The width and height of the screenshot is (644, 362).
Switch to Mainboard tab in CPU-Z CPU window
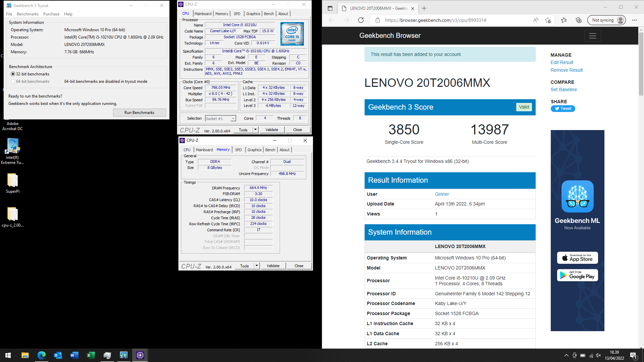203,14
